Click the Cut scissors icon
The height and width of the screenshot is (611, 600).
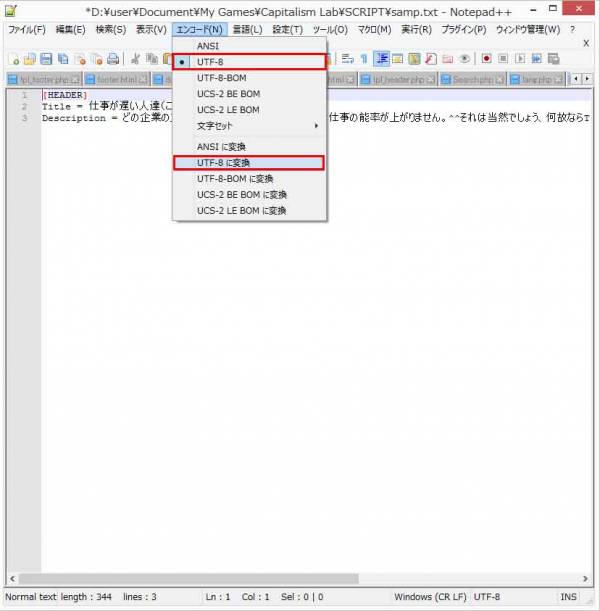pos(136,59)
